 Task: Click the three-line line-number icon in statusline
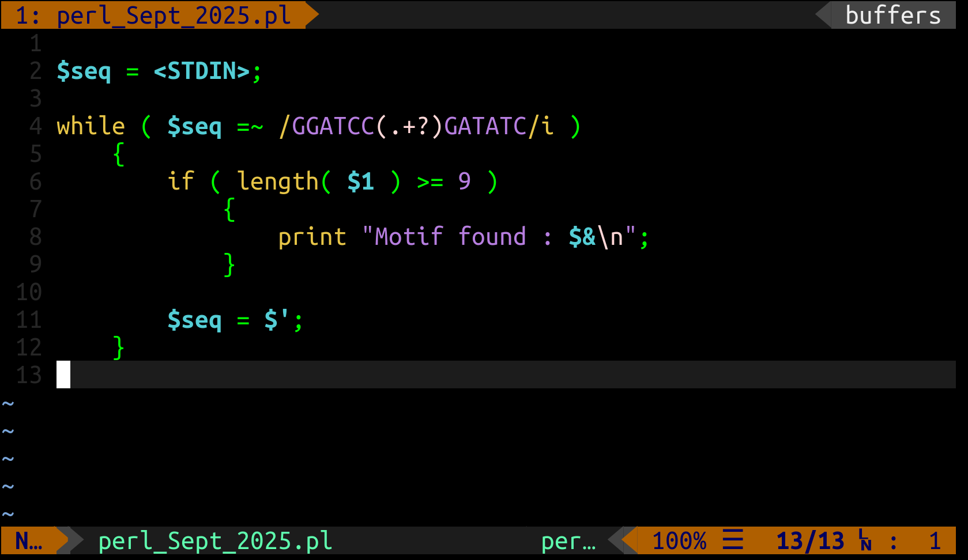733,540
